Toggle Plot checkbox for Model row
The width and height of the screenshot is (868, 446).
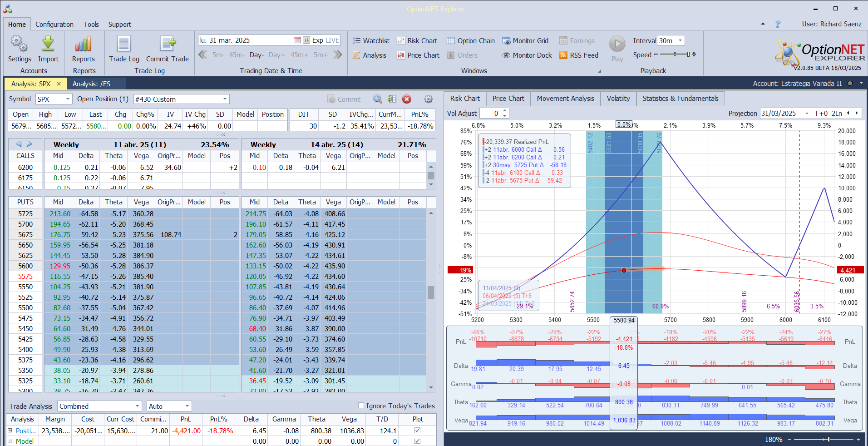click(418, 441)
